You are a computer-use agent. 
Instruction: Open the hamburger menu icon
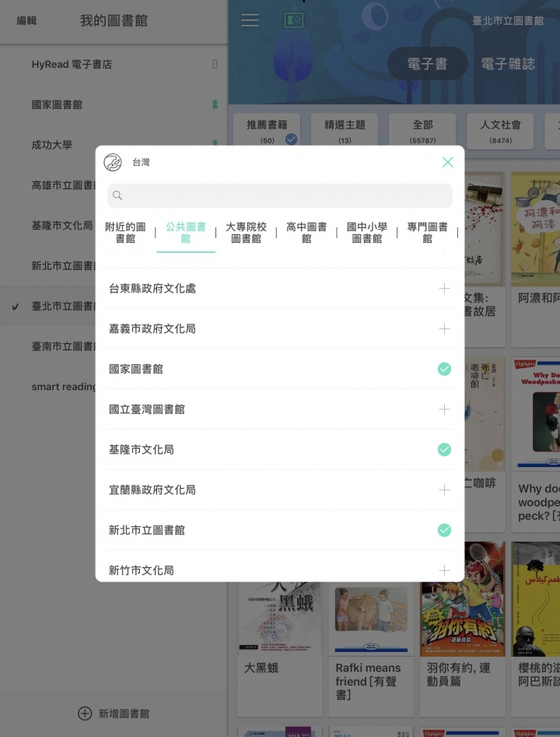pyautogui.click(x=250, y=20)
